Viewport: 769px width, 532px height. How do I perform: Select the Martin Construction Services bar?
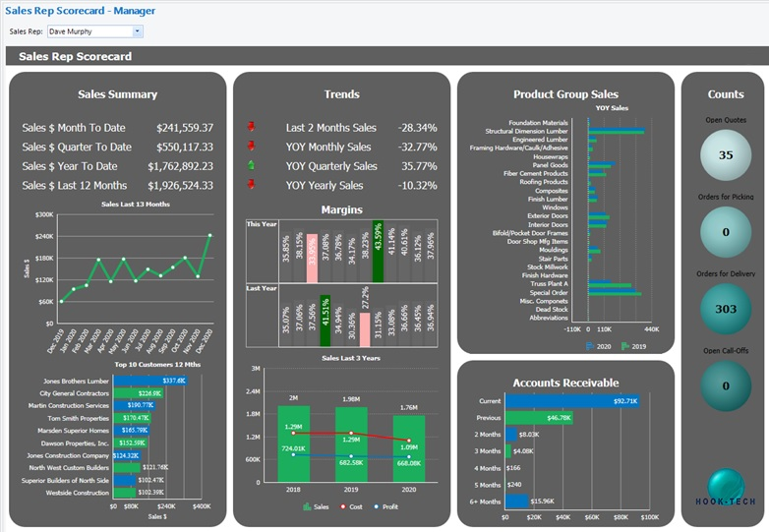click(x=134, y=405)
